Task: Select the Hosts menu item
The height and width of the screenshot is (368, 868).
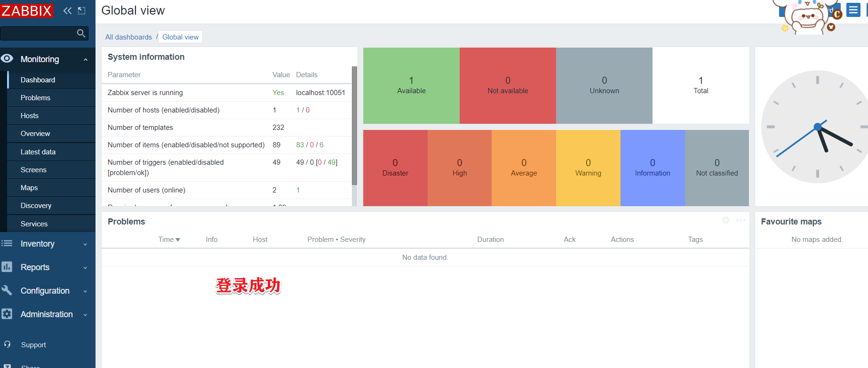Action: click(30, 116)
